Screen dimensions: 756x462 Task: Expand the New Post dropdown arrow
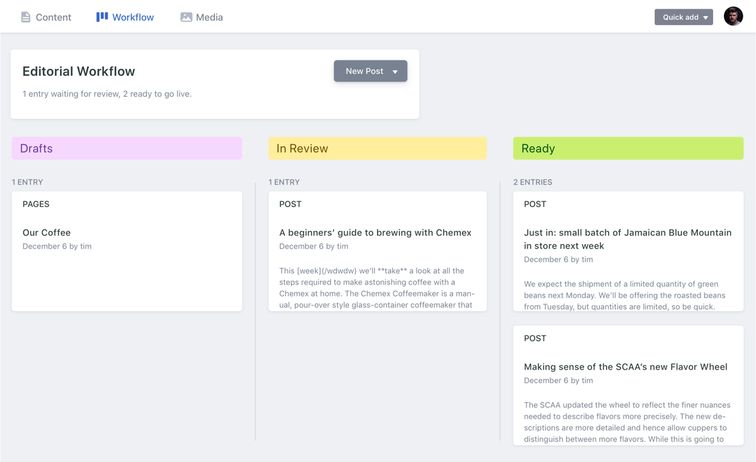click(395, 72)
